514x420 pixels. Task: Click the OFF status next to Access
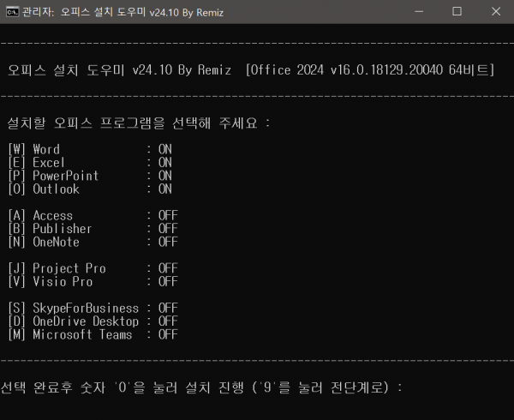(168, 215)
